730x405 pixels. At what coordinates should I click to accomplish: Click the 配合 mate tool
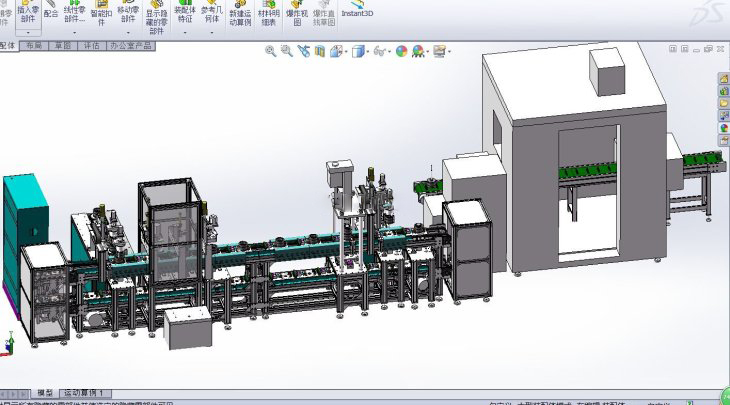[x=51, y=13]
